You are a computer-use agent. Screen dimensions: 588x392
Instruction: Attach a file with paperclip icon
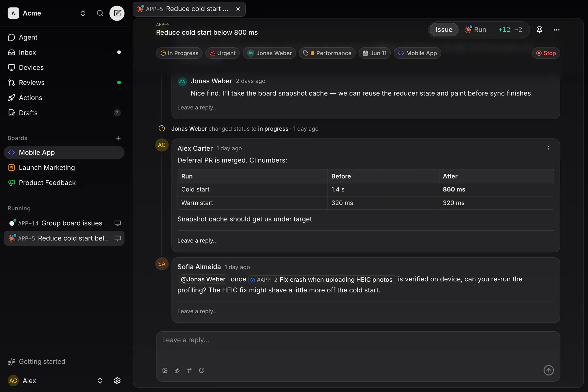pos(177,370)
